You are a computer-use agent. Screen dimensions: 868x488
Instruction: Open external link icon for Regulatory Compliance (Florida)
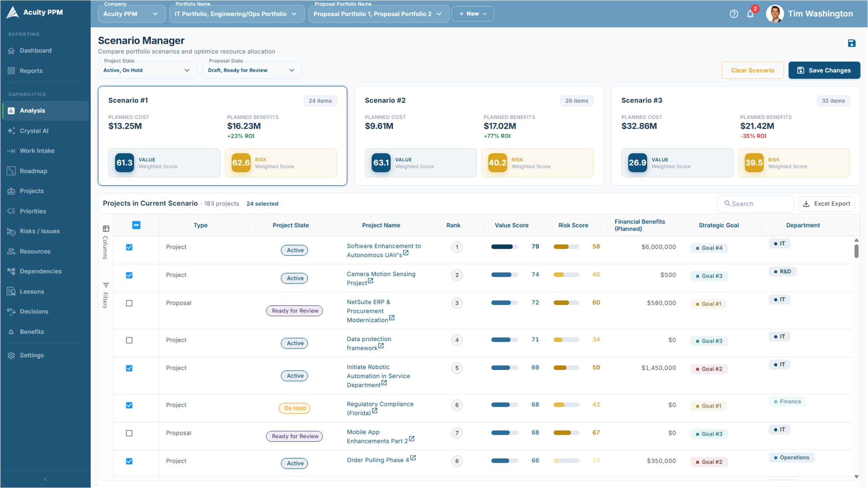tap(375, 411)
